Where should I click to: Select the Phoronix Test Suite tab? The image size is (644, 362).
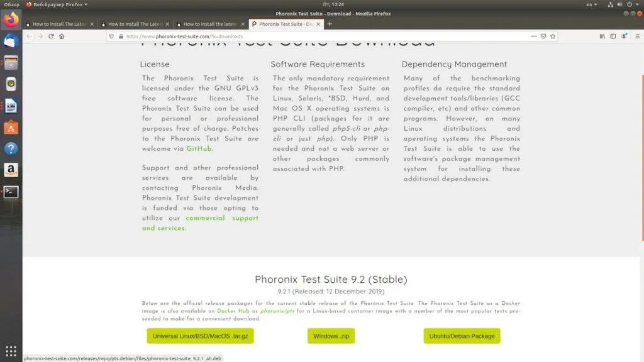286,25
